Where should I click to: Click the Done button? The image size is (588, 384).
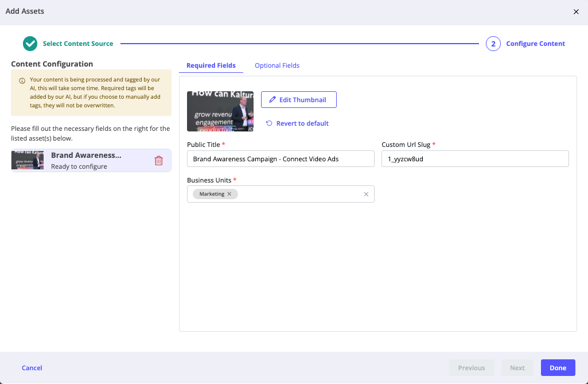(x=558, y=368)
